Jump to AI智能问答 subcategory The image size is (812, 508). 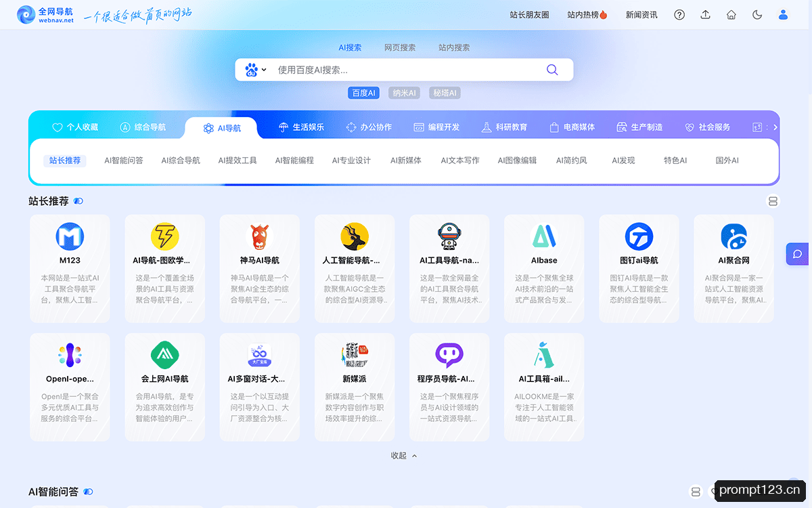[x=124, y=161]
